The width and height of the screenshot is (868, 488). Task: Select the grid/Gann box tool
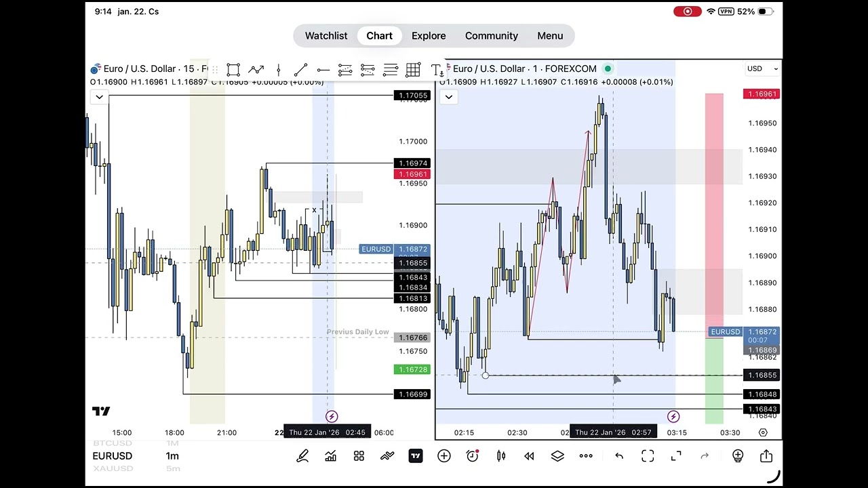click(413, 69)
